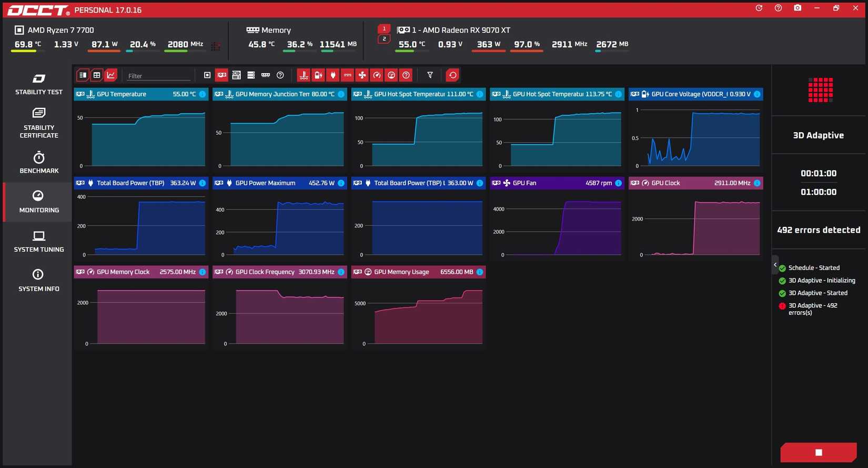Open info for GPU Hot Spot 113.75 °C
Viewport: 868px width, 468px height.
(619, 94)
